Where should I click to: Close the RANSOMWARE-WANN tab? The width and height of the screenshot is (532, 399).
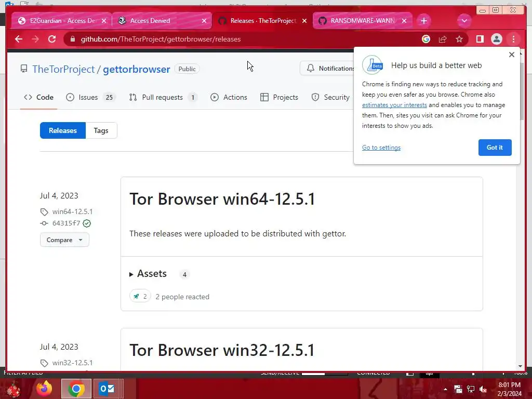(x=404, y=21)
